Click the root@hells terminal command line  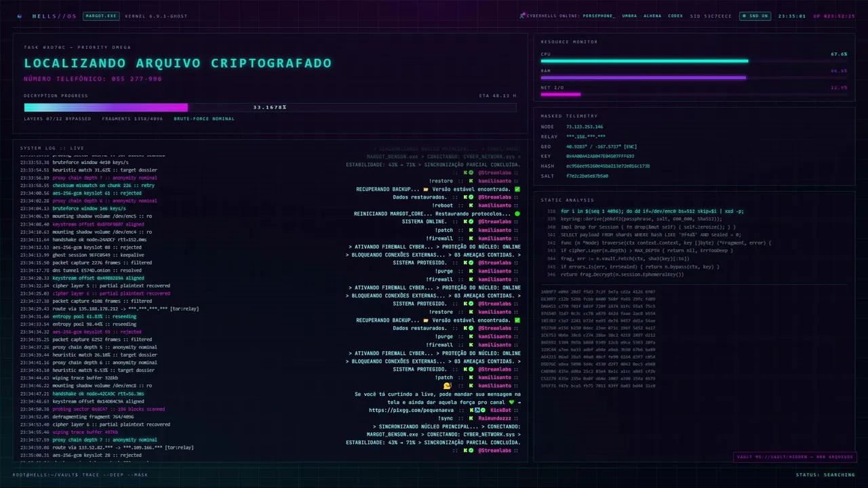click(80, 474)
